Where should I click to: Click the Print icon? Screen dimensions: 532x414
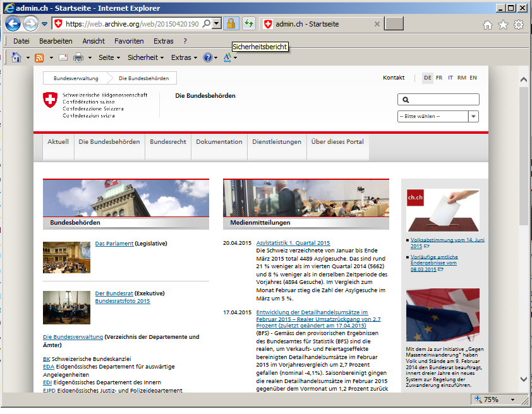[x=78, y=57]
